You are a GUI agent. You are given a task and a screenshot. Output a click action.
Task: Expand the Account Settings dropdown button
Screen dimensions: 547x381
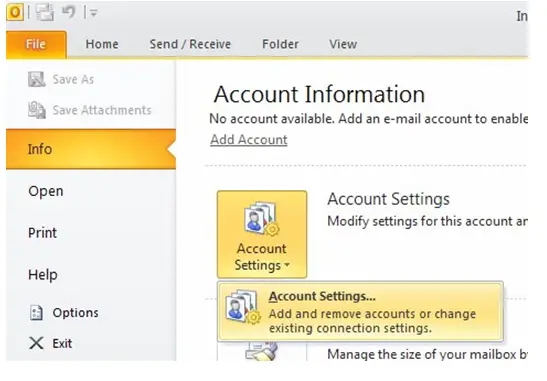pos(262,234)
